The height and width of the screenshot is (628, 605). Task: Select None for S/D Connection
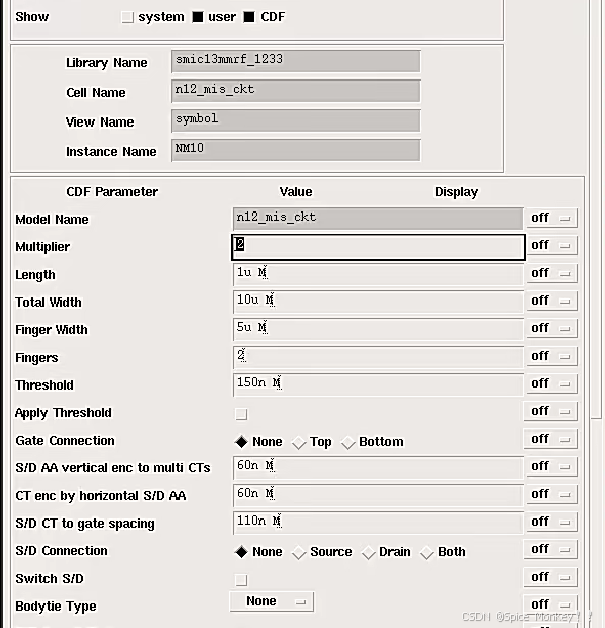point(241,552)
